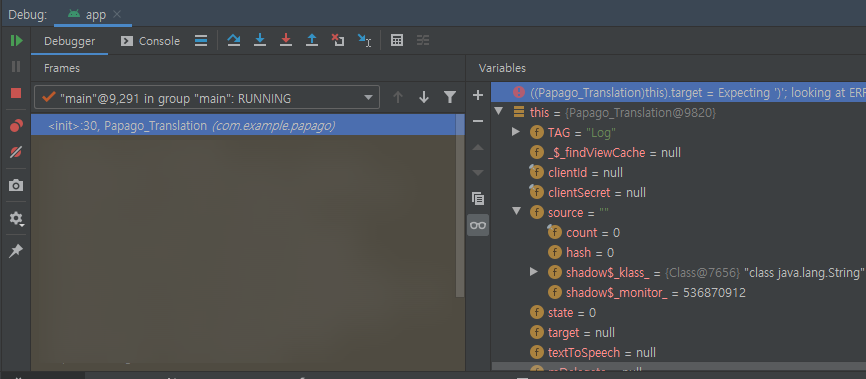Screen dimensions: 866x379
Task: Move watch down in Variables panel
Action: [478, 173]
